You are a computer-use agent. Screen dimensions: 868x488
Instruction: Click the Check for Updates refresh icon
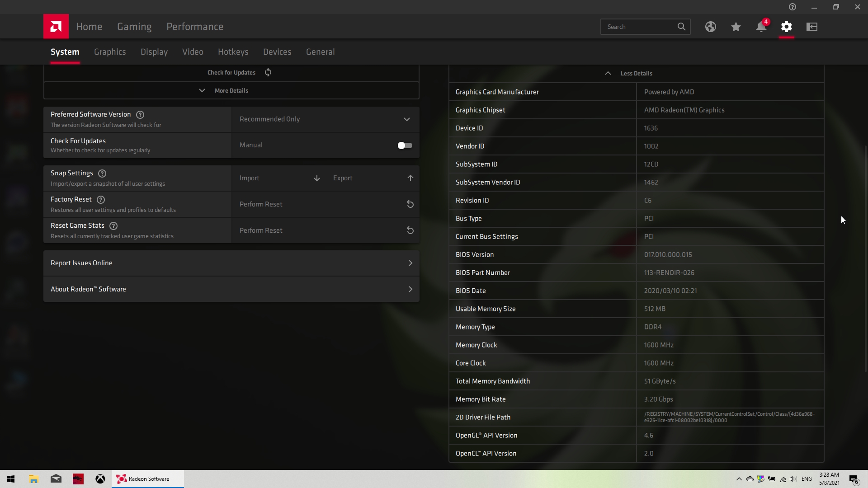[268, 72]
